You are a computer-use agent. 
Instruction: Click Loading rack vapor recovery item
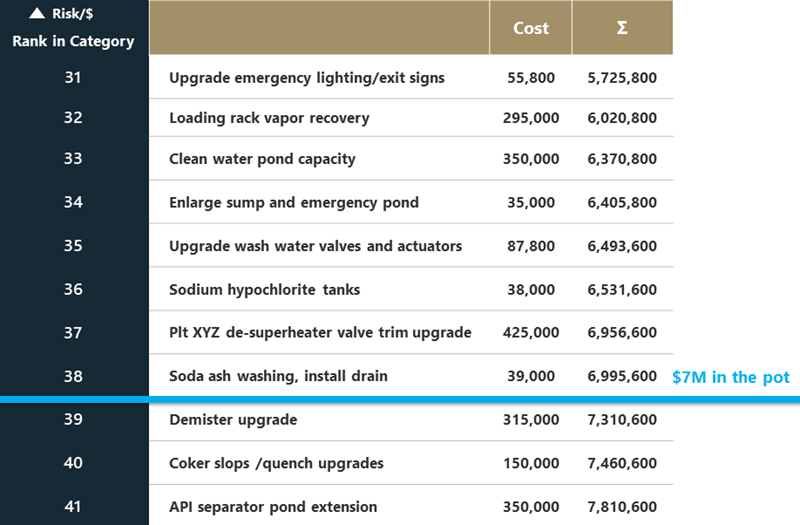[269, 118]
